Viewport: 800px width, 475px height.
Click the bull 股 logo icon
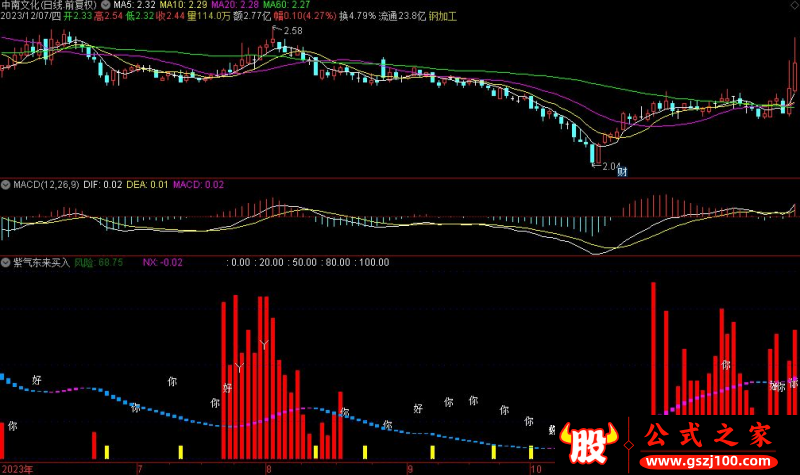[x=588, y=443]
